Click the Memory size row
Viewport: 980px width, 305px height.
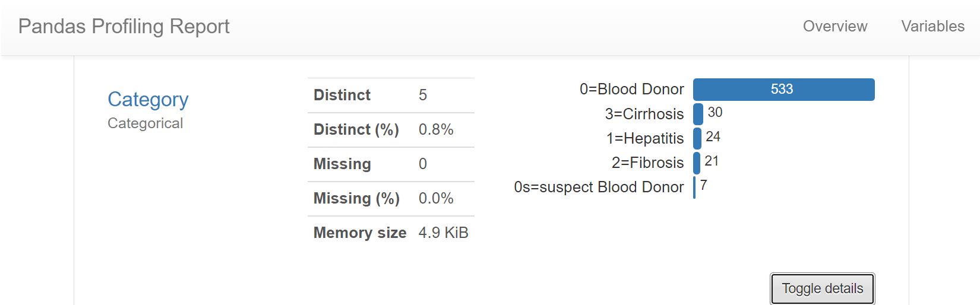(x=391, y=233)
